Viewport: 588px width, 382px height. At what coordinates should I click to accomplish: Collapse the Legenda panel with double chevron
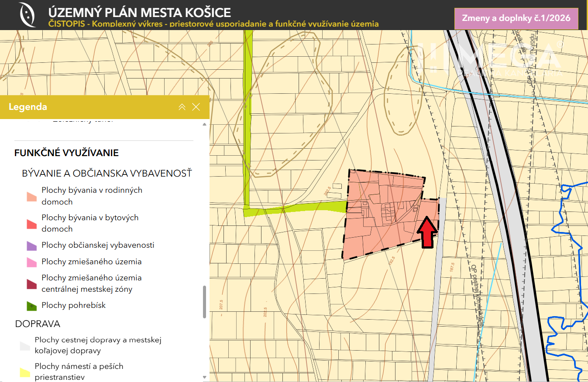(182, 107)
